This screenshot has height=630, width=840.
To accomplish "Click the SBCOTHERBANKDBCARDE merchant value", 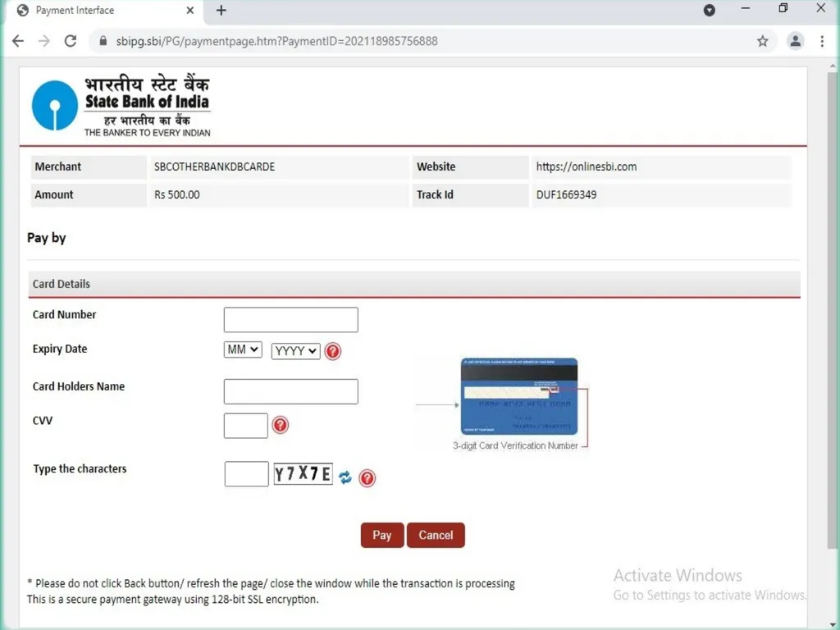I will click(x=214, y=167).
